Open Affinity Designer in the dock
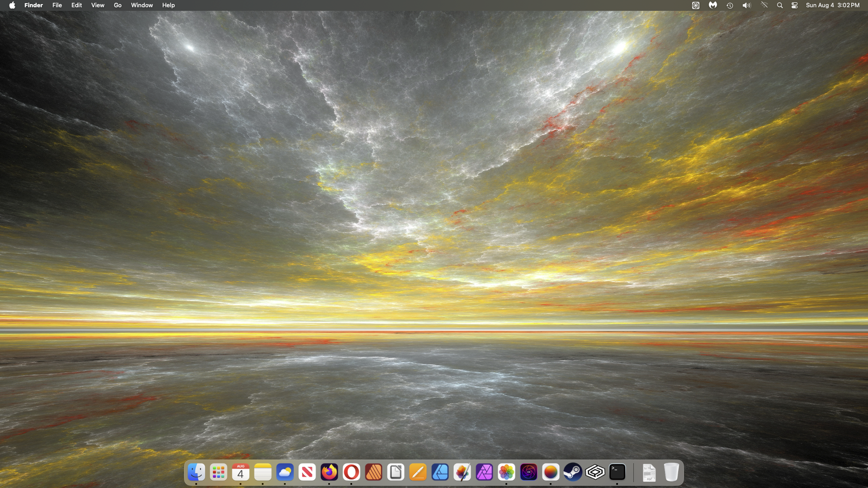Screen dimensions: 868x488 click(440, 472)
